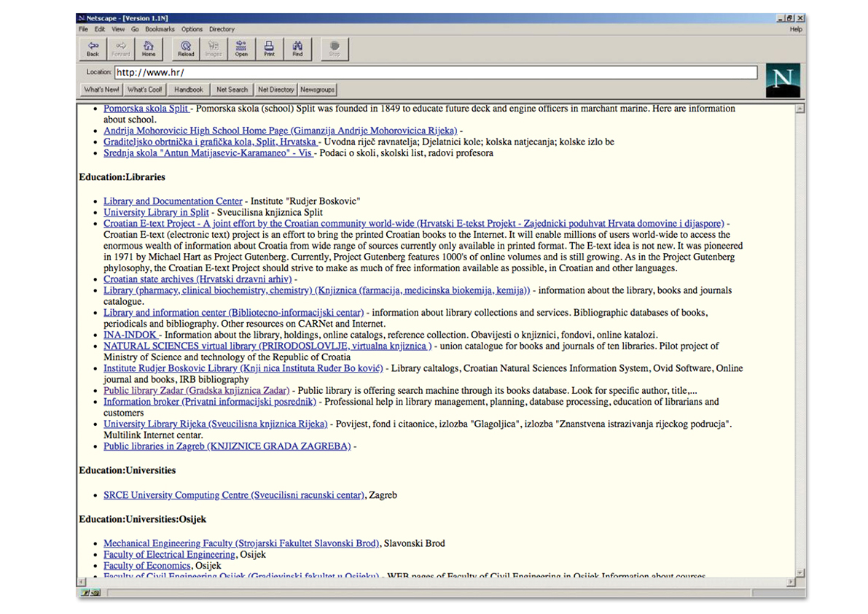This screenshot has width=868, height=614.
Task: Reload the current page
Action: tap(186, 48)
